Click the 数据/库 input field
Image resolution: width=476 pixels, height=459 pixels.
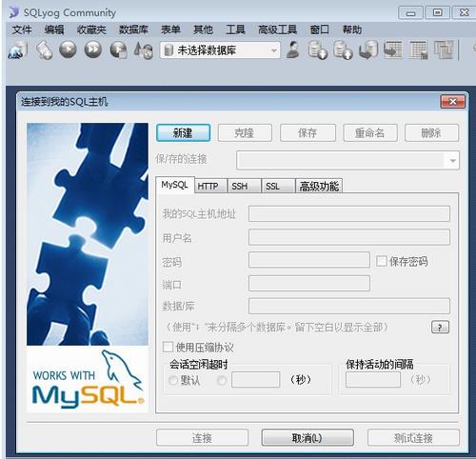(x=349, y=306)
